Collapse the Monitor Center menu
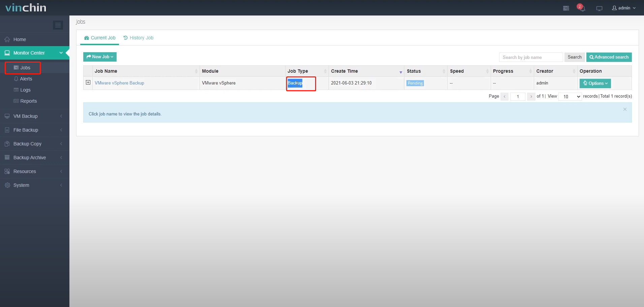Image resolution: width=644 pixels, height=307 pixels. [35, 53]
